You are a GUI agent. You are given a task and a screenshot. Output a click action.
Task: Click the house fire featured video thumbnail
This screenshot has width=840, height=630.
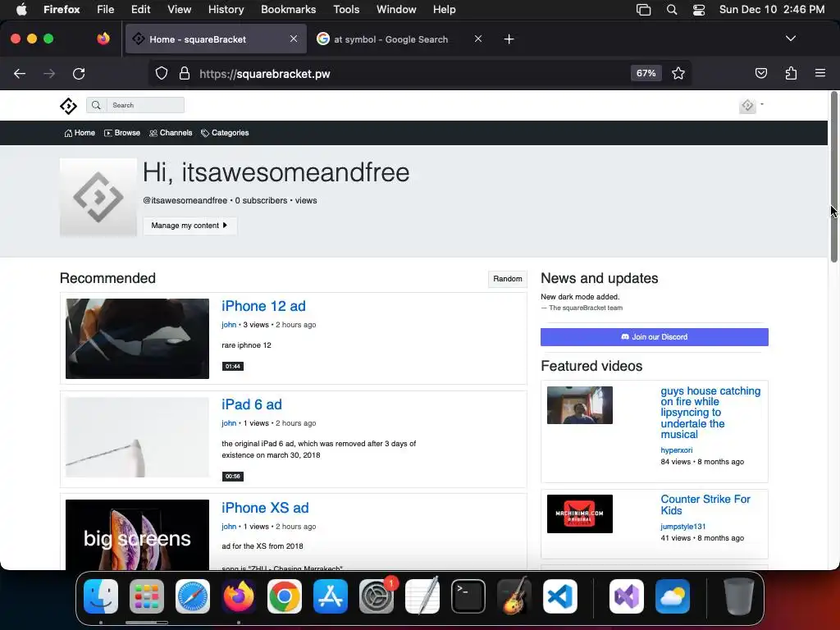point(580,405)
